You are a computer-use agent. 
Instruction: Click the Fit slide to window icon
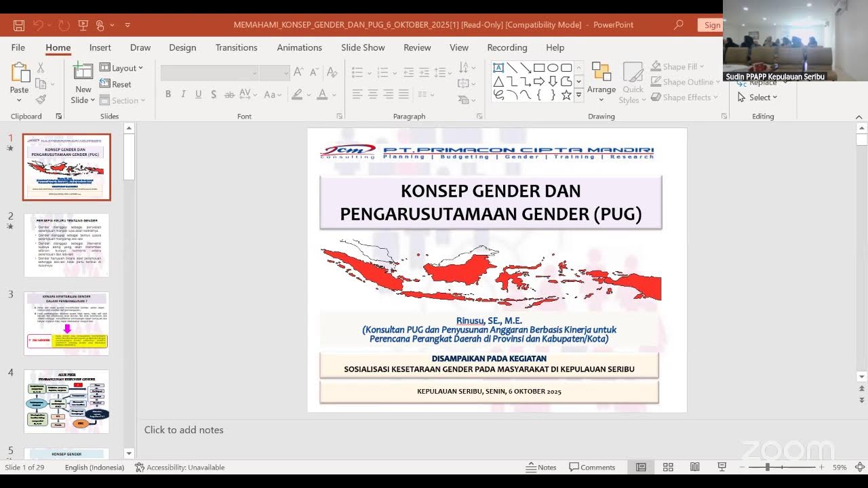(x=860, y=467)
